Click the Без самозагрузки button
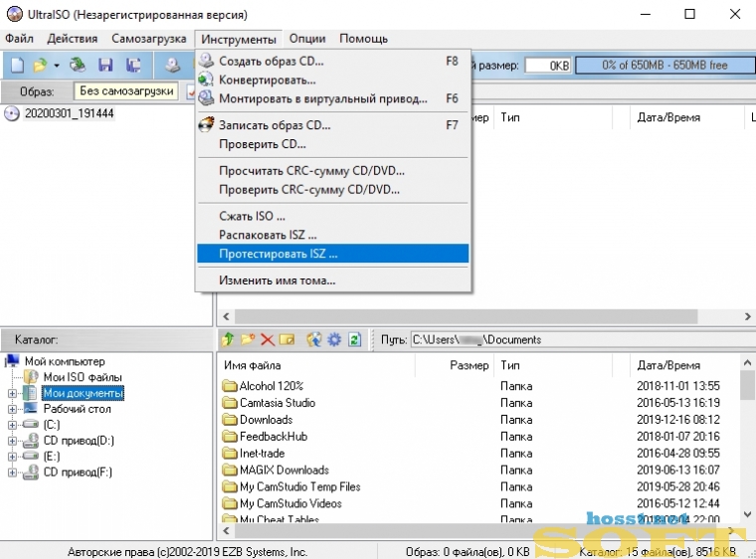Screen dimensions: 756x559 coord(126,92)
